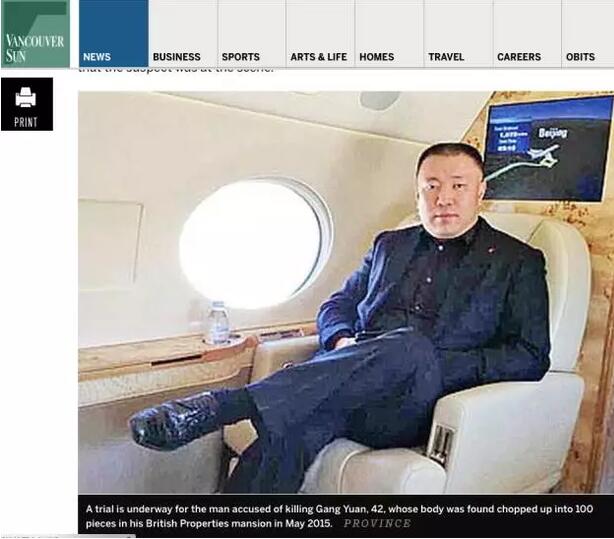Open the SPORTS section
The height and width of the screenshot is (539, 614).
(x=240, y=57)
